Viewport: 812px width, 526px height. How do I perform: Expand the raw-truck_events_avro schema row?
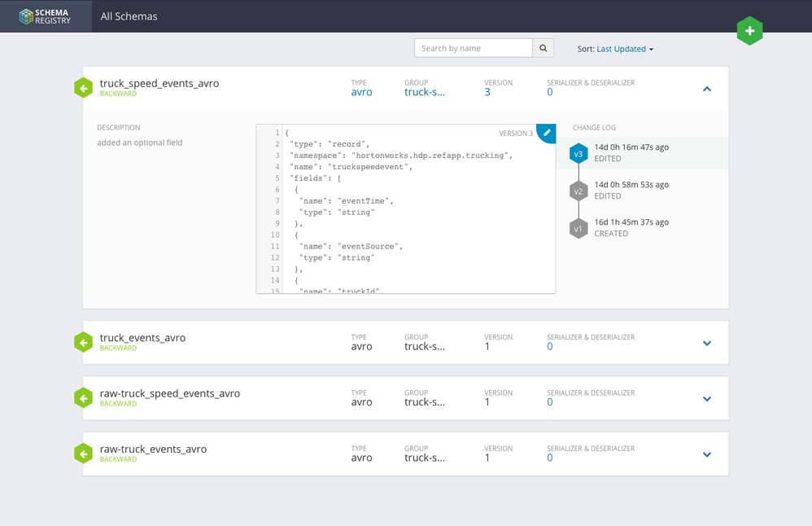(706, 454)
